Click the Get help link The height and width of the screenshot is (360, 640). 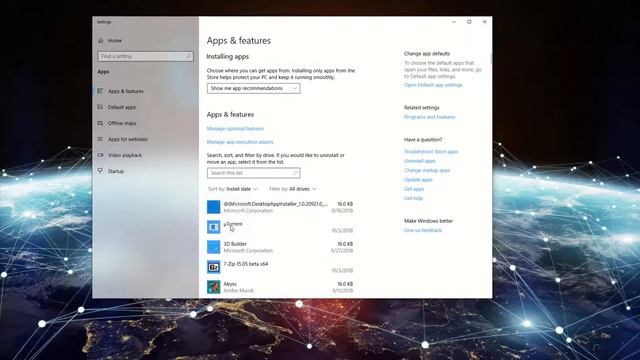pos(413,198)
